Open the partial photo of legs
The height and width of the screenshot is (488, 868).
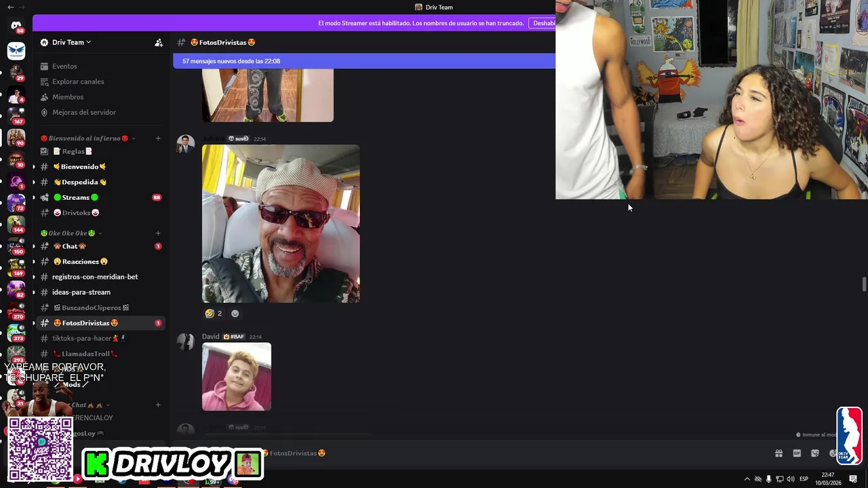(x=268, y=95)
